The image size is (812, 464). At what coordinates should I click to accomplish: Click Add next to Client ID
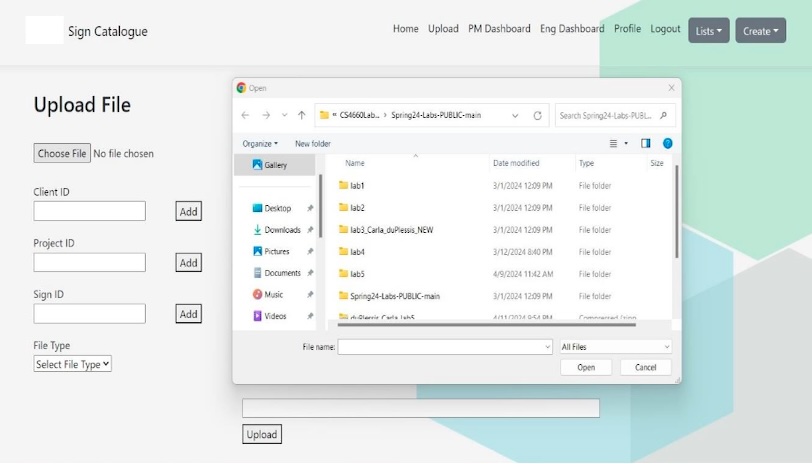pos(188,211)
